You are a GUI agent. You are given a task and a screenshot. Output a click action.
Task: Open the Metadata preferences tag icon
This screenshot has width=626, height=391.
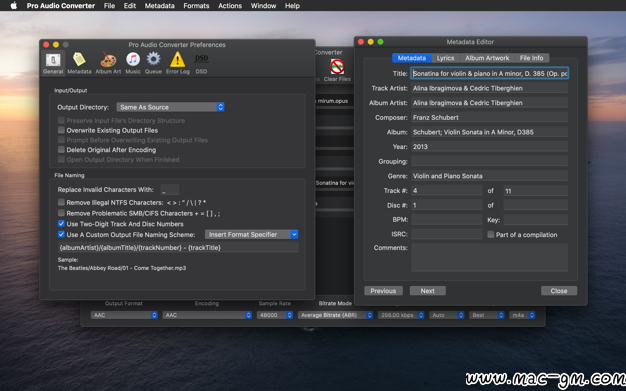(x=79, y=63)
